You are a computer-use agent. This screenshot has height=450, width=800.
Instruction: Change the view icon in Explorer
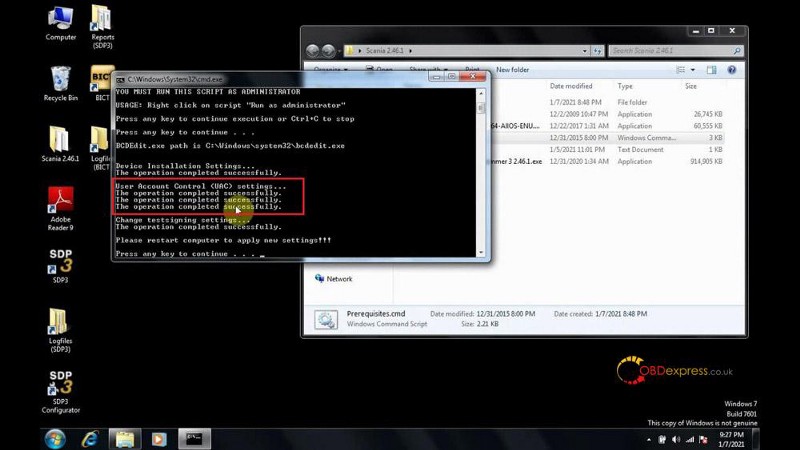click(681, 69)
